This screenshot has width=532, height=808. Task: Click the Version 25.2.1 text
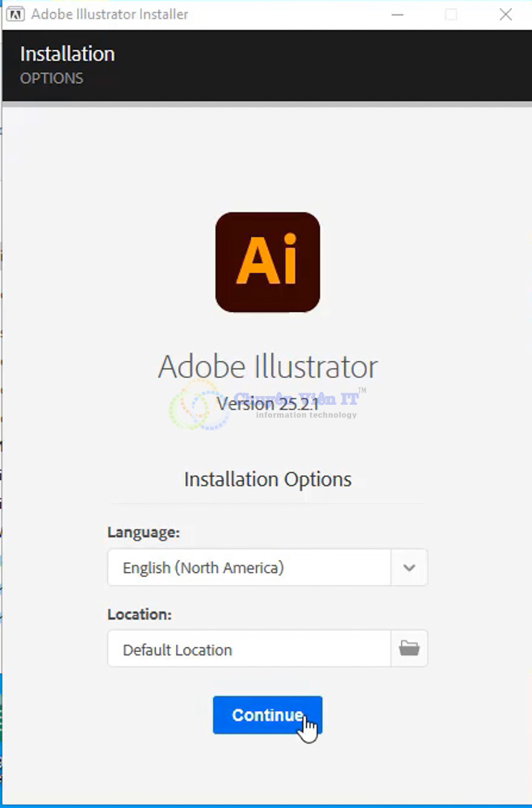tap(267, 403)
